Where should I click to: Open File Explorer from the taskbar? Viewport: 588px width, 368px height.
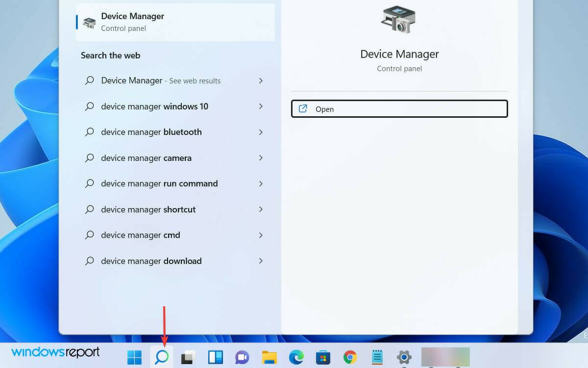point(269,357)
